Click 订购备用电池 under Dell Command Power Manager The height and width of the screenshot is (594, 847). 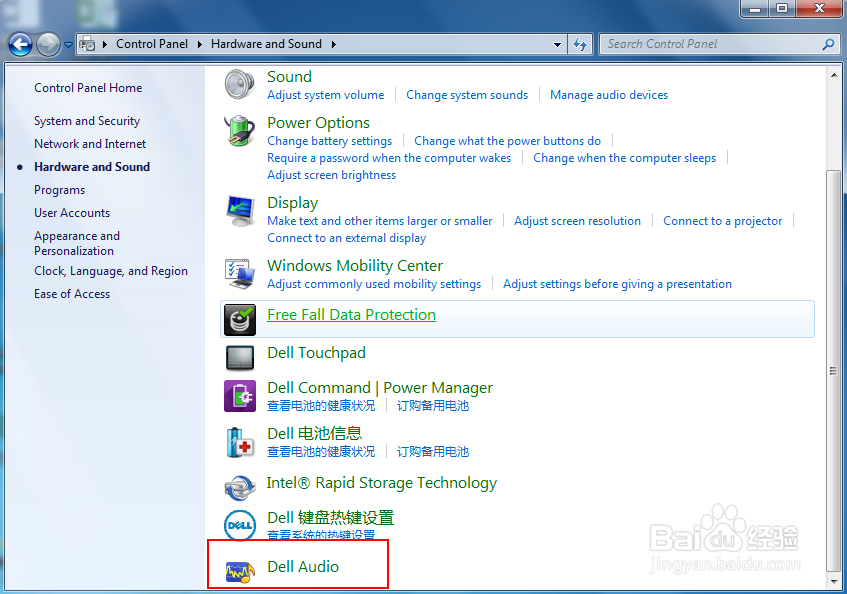(x=433, y=406)
